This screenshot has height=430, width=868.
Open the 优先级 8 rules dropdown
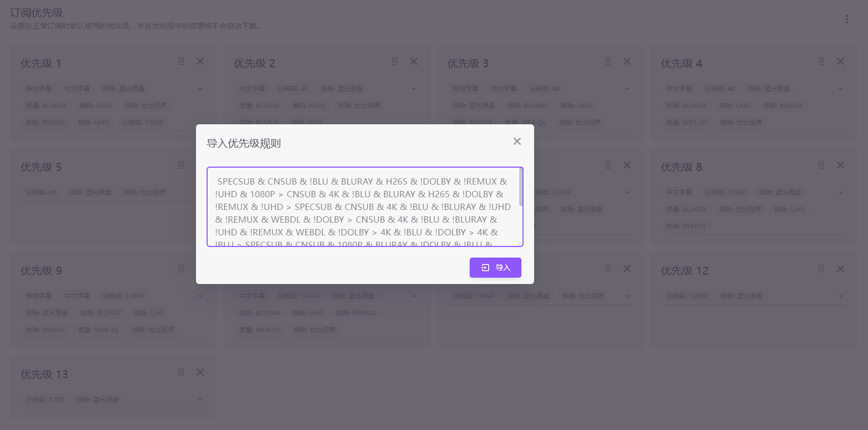841,193
